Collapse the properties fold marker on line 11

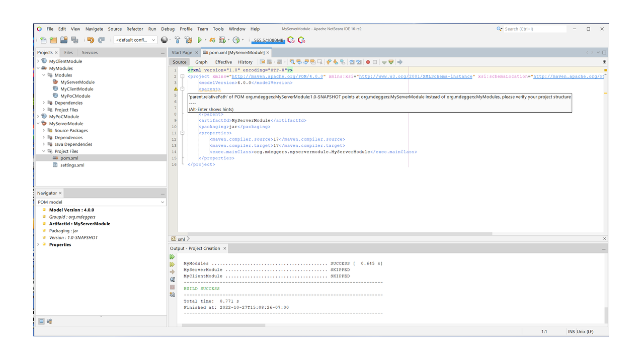[x=182, y=133]
